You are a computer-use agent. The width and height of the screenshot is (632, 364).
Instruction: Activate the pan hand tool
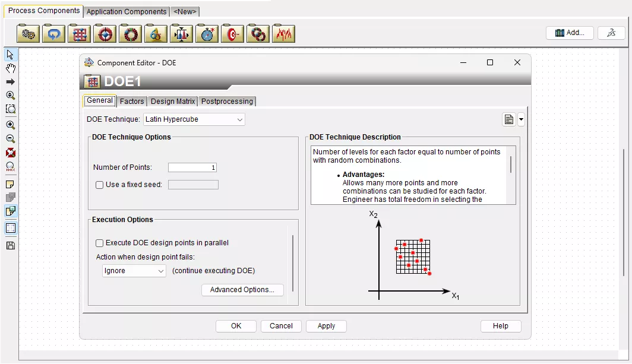(x=10, y=68)
